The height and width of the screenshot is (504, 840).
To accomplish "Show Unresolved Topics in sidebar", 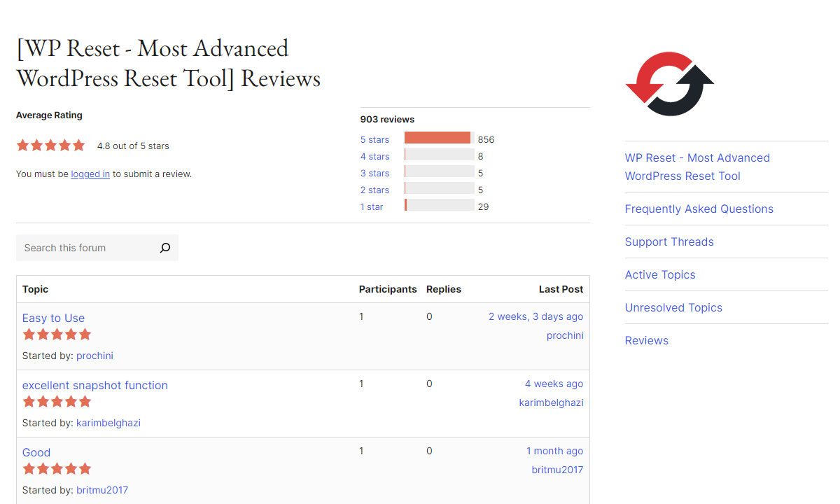I will coord(673,307).
